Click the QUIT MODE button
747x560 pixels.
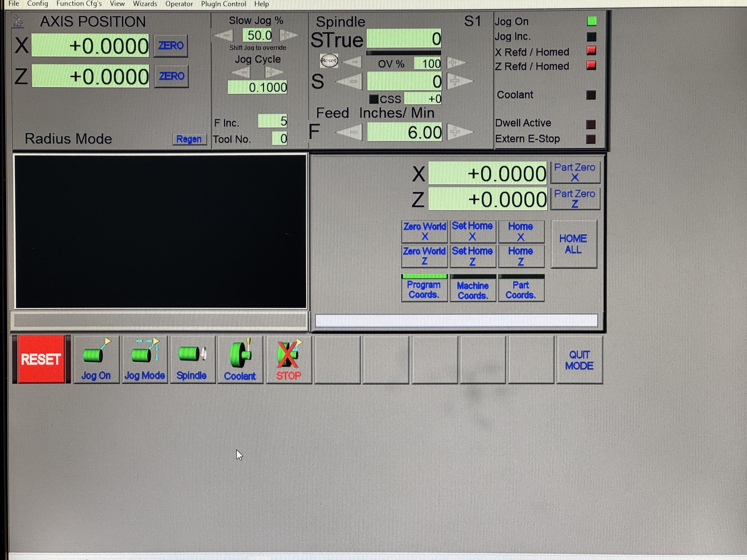coord(580,360)
